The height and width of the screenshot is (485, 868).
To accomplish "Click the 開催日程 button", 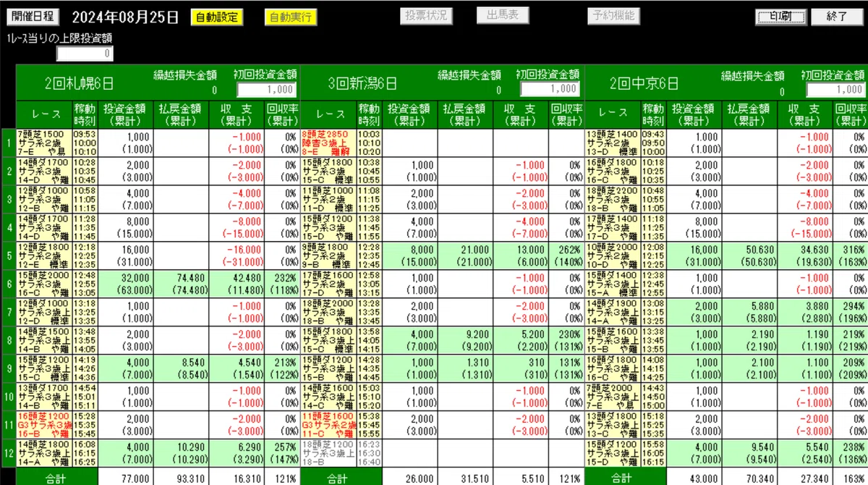I will pyautogui.click(x=33, y=17).
